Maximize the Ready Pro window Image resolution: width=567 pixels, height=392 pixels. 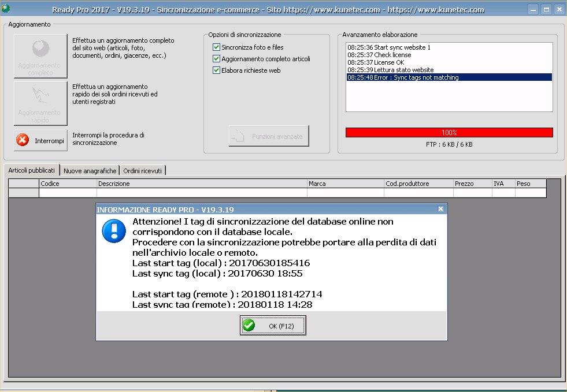pyautogui.click(x=546, y=9)
